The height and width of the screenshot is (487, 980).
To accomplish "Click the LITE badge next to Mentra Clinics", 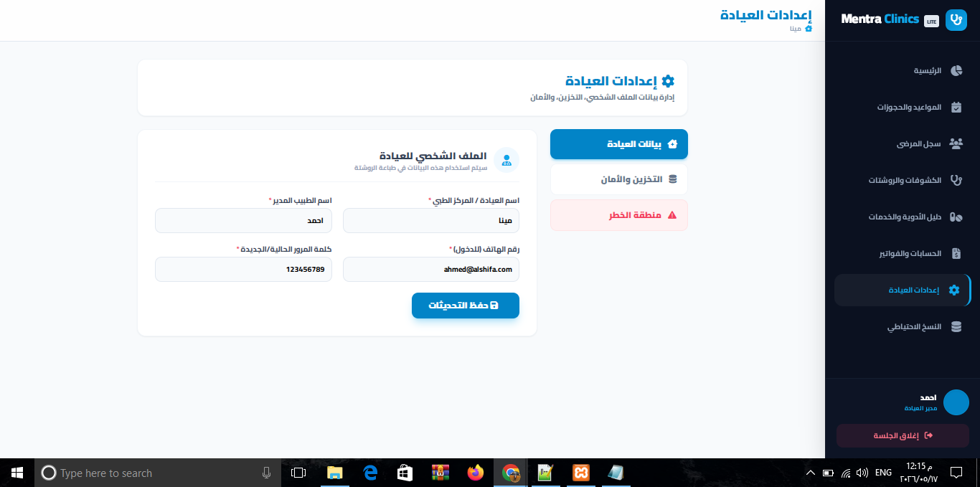I will (931, 21).
